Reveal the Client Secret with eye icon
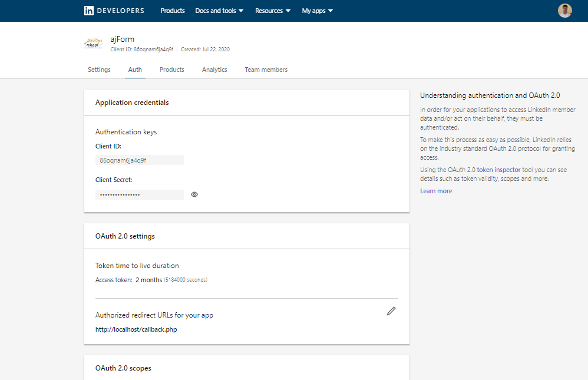Viewport: 588px width, 380px height. (194, 194)
